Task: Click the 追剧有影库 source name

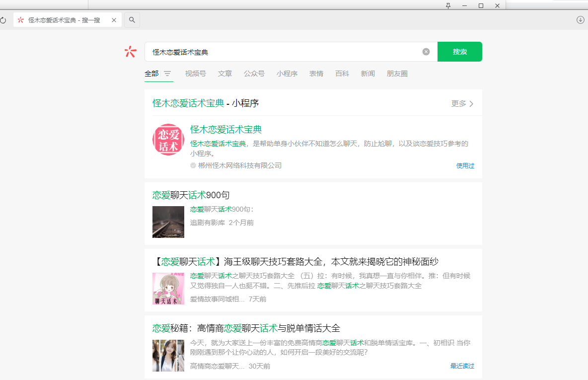Action: coord(208,223)
